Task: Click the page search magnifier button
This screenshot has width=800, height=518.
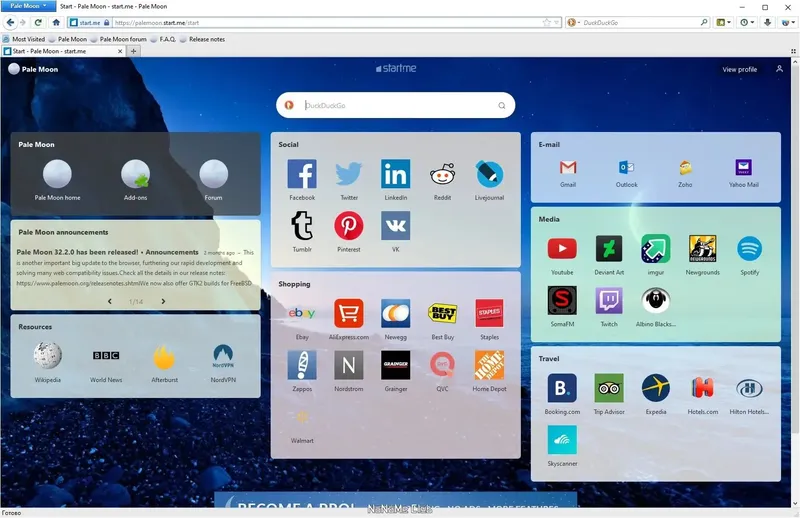Action: pos(502,105)
